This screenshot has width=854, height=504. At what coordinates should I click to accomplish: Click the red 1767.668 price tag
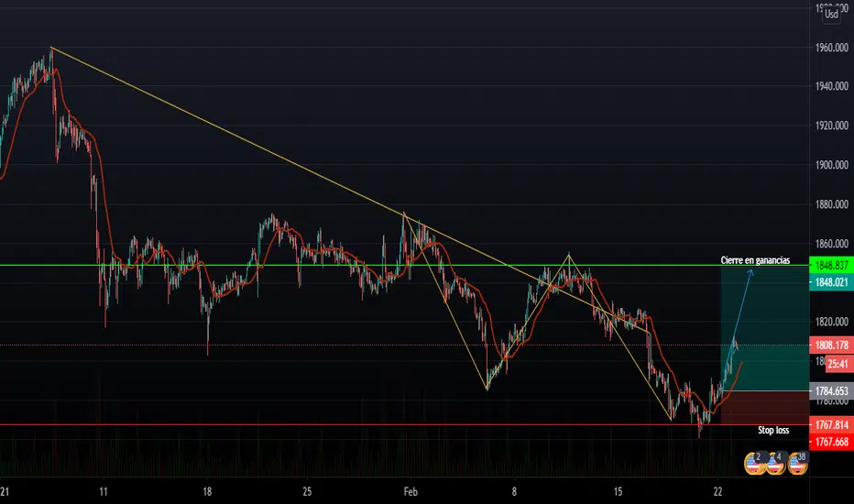click(x=831, y=442)
